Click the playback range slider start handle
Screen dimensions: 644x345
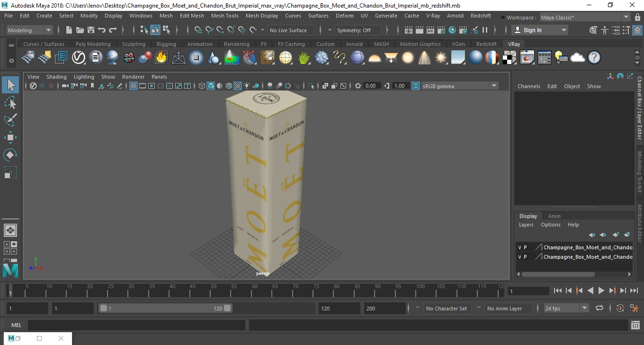click(x=103, y=308)
